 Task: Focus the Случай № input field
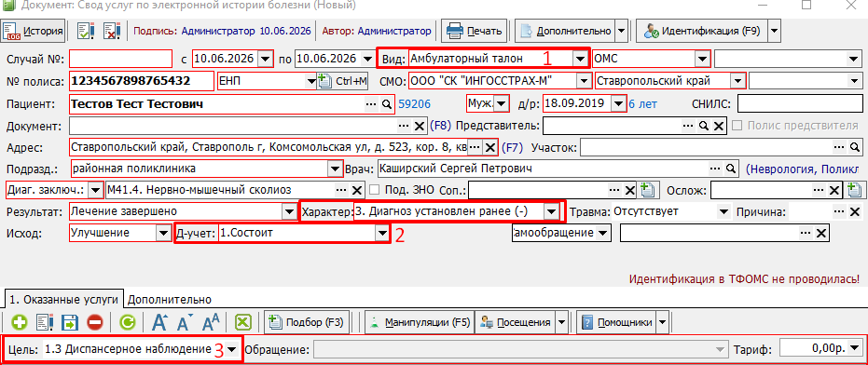[120, 58]
